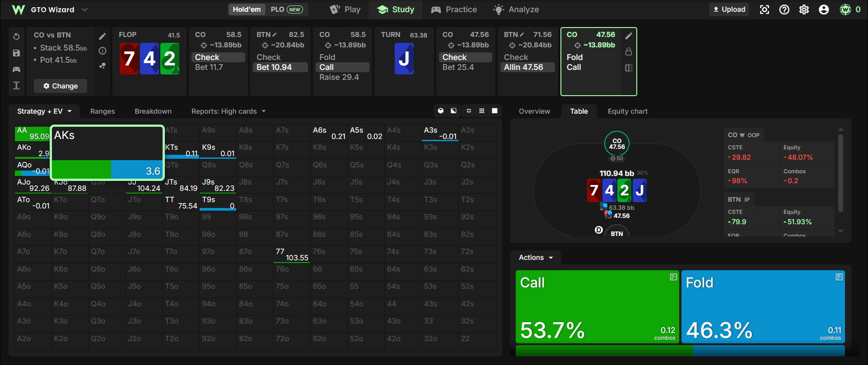Select the solid square matrix view icon
Viewport: 868px width, 365px height.
(495, 111)
